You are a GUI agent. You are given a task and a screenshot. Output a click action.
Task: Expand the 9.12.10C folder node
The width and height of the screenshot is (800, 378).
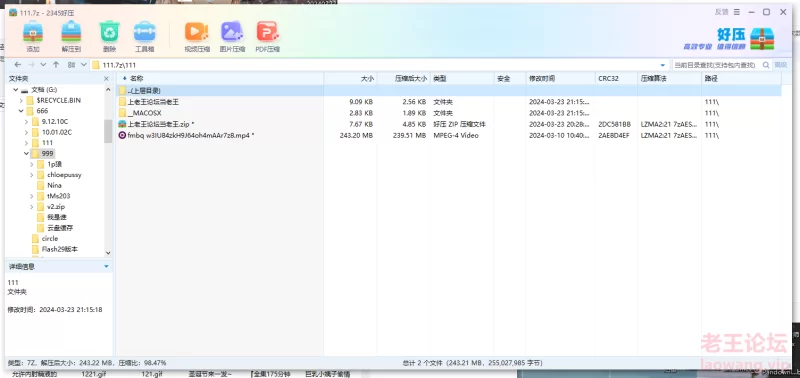(x=26, y=121)
